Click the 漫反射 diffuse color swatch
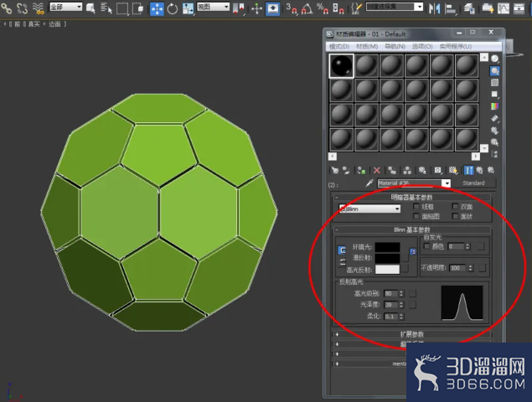The image size is (532, 402). click(387, 258)
